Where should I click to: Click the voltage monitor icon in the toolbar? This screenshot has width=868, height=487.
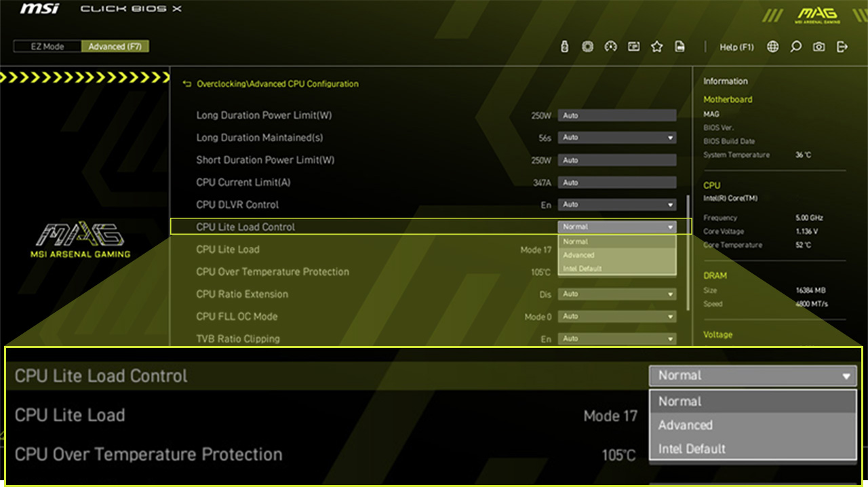pos(564,46)
